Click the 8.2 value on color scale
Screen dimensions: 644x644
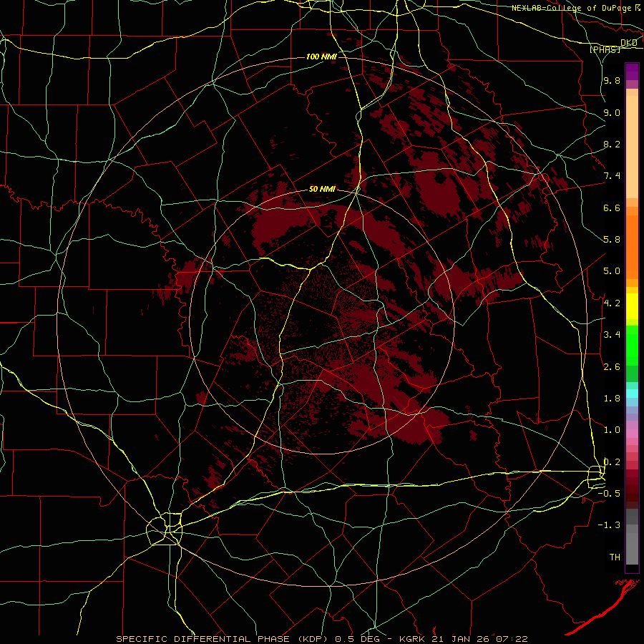coord(612,144)
